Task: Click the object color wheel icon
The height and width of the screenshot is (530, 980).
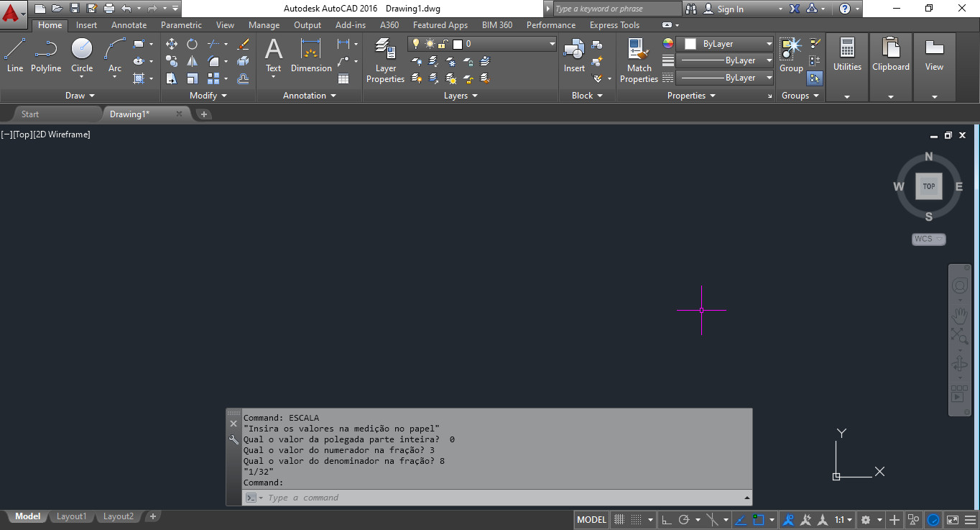Action: pos(668,43)
